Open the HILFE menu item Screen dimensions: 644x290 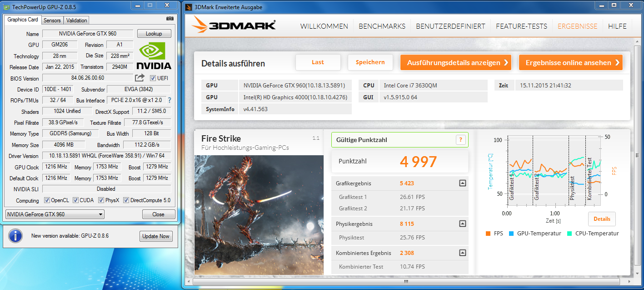tap(617, 26)
